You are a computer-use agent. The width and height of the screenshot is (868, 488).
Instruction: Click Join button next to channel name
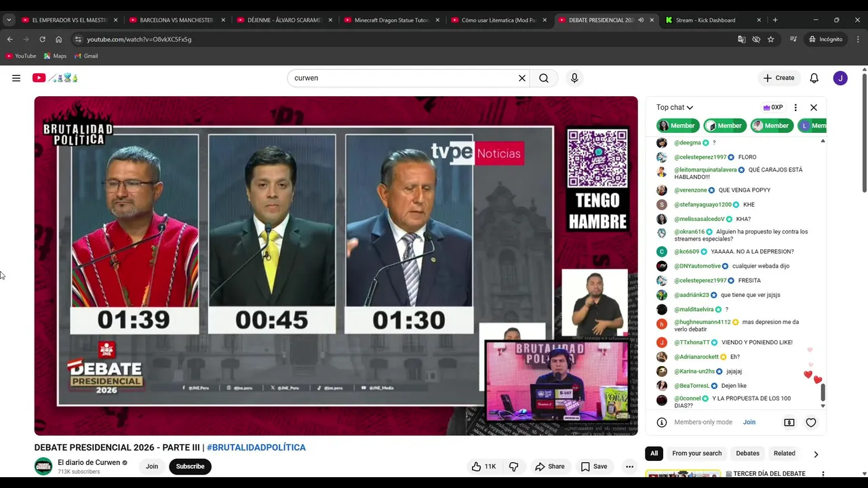pyautogui.click(x=152, y=466)
